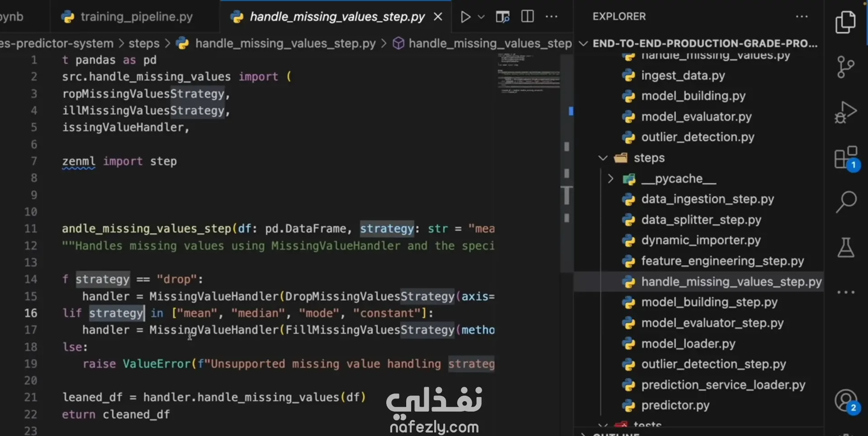
Task: Open the run options dropdown arrow
Action: tap(481, 17)
